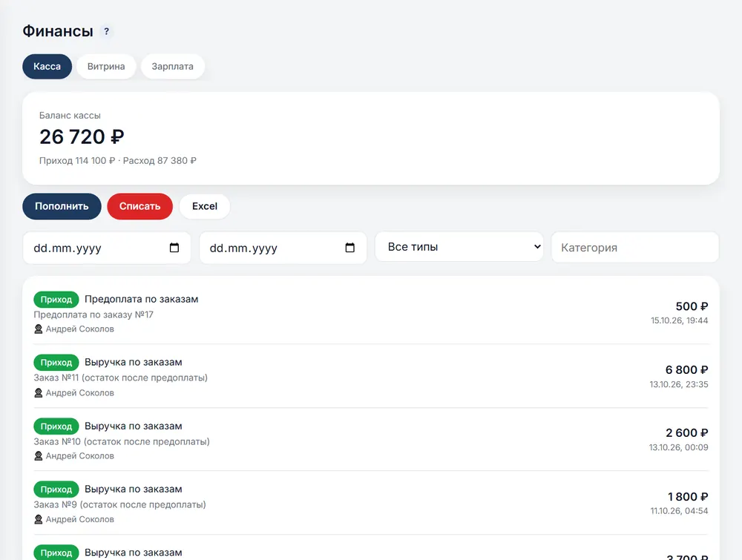Click the 500 ₽ amount

tap(692, 306)
